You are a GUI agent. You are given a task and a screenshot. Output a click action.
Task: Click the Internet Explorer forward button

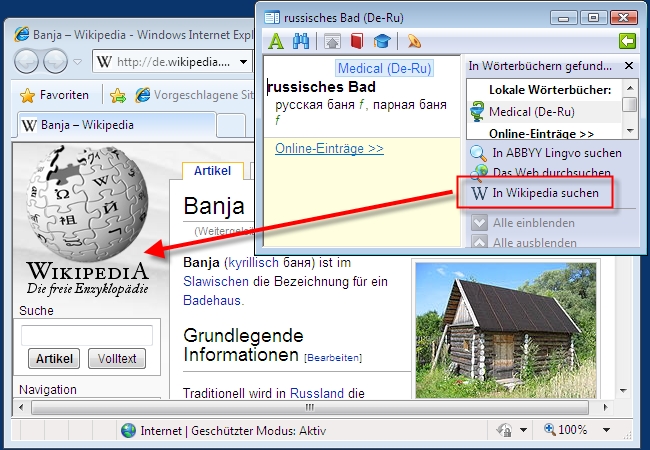55,61
